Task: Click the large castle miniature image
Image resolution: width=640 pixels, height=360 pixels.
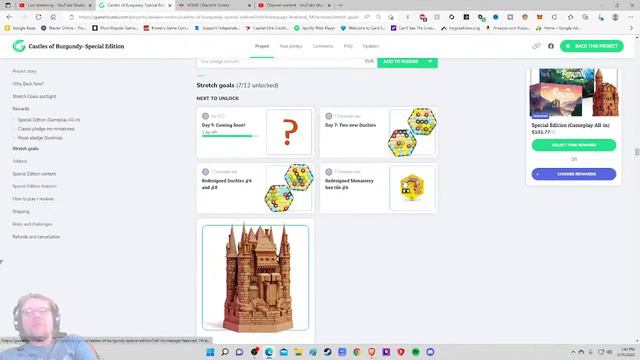Action: point(256,278)
